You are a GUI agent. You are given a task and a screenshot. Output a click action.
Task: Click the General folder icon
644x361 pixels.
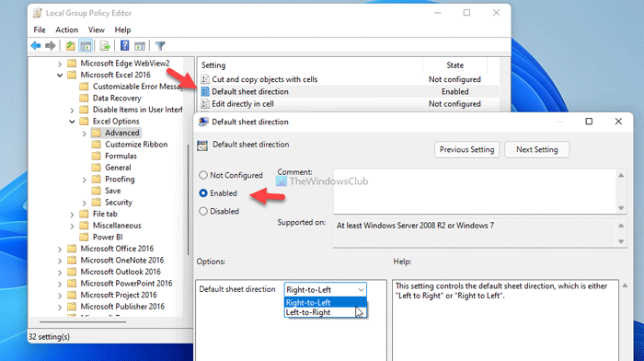97,168
